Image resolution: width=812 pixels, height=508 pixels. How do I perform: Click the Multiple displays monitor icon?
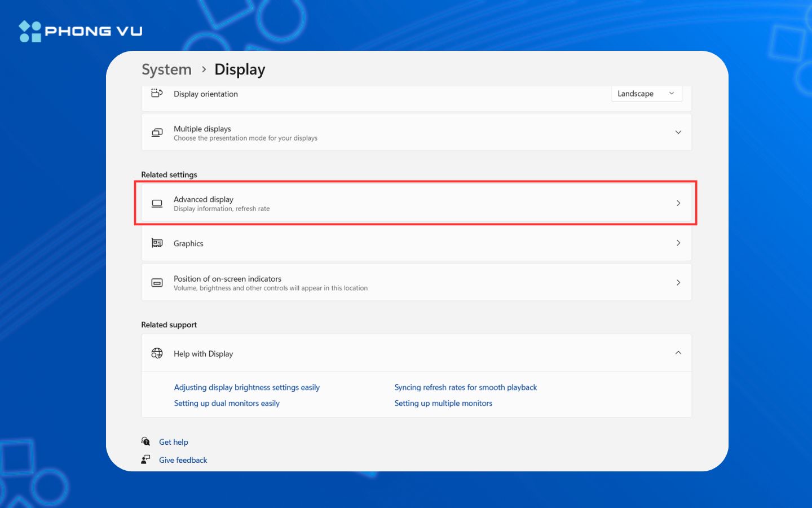pos(157,132)
